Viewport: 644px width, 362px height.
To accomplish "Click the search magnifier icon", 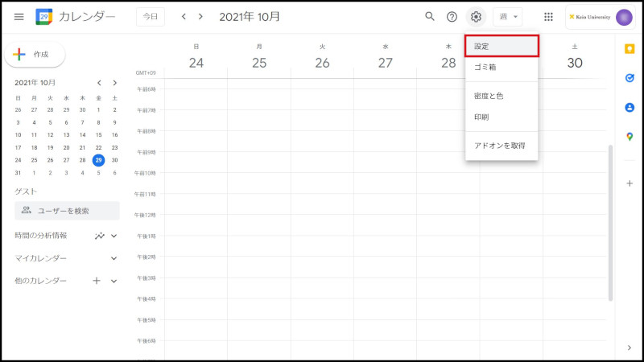I will coord(430,17).
